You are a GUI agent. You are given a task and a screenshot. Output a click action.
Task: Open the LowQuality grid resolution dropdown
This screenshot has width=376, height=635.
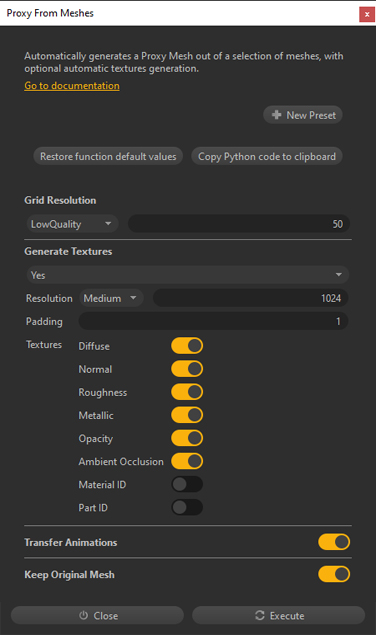[x=72, y=224]
